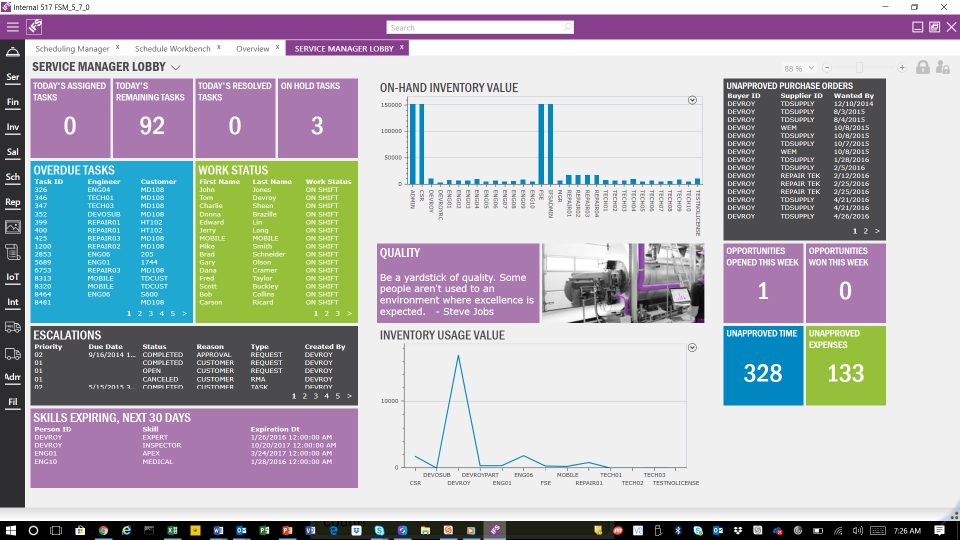
Task: Open the IoT sidebar item
Action: pos(12,277)
